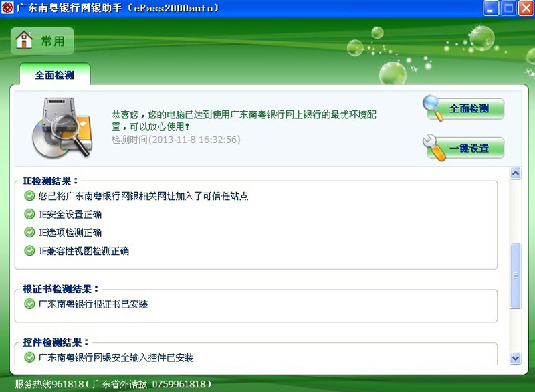
Task: Click the 恭喜您 congratulation message
Action: (x=243, y=121)
